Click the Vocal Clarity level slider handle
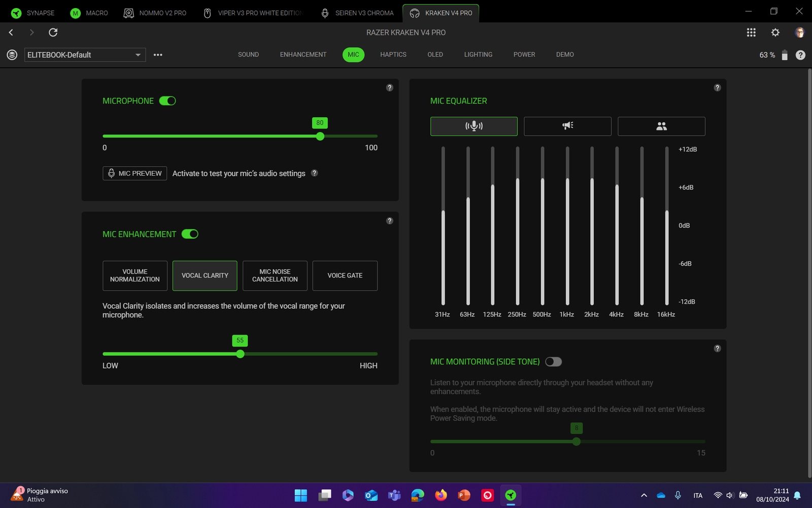Viewport: 812px width, 508px height. [x=240, y=354]
